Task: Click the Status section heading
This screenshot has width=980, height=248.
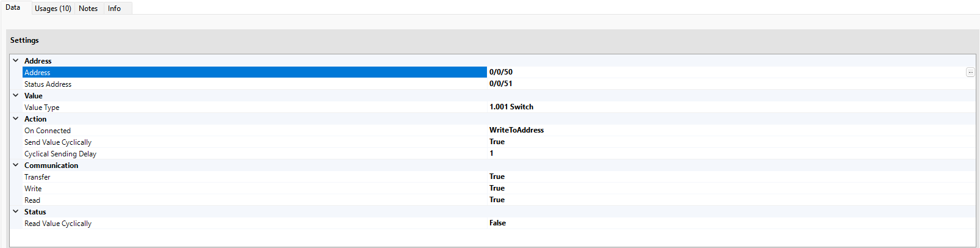Action: click(35, 212)
